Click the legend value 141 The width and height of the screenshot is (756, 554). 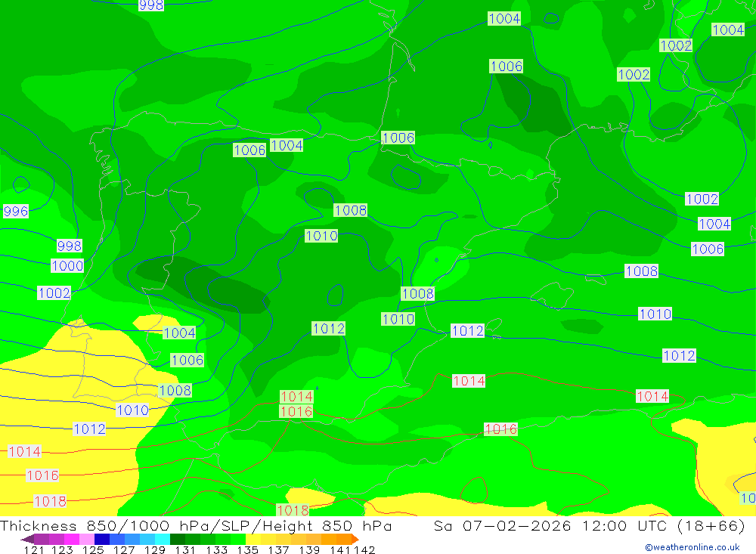[340, 549]
